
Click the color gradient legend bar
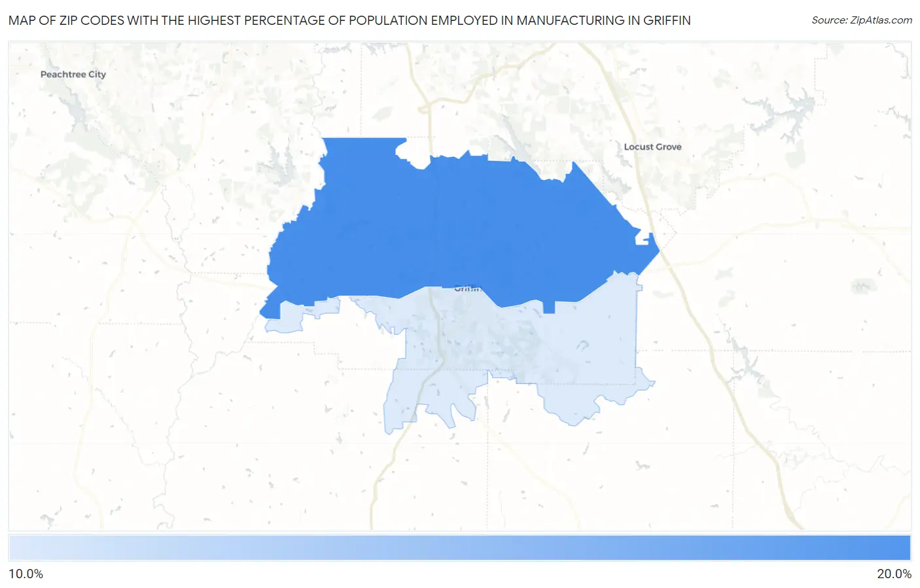pos(459,548)
